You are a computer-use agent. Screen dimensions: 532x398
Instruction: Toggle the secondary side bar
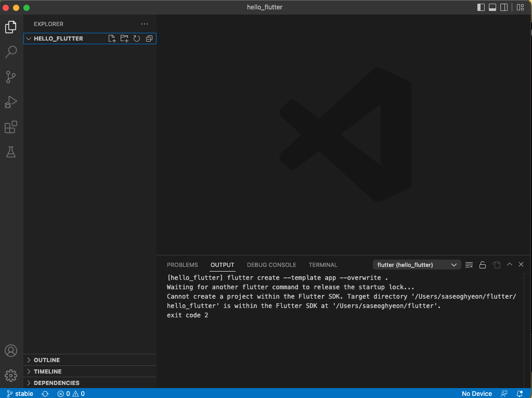(504, 7)
